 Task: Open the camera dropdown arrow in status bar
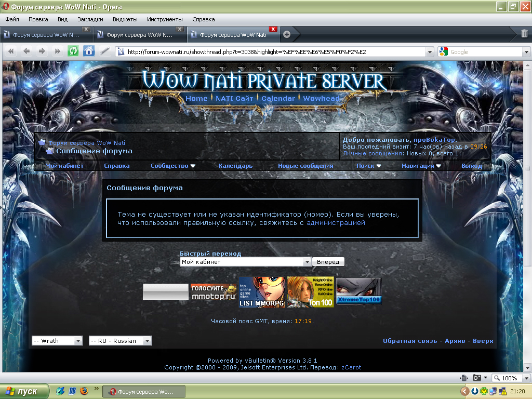click(x=486, y=378)
